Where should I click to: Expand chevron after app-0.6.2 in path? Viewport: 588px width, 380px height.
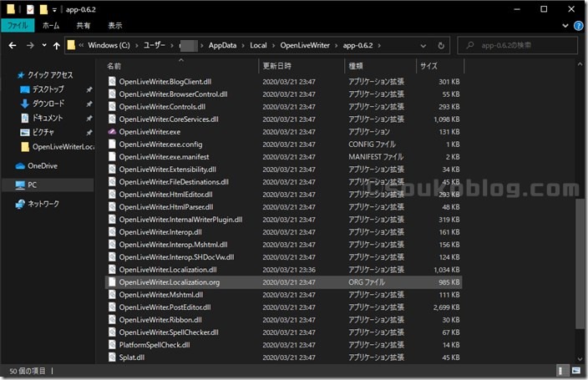point(379,46)
